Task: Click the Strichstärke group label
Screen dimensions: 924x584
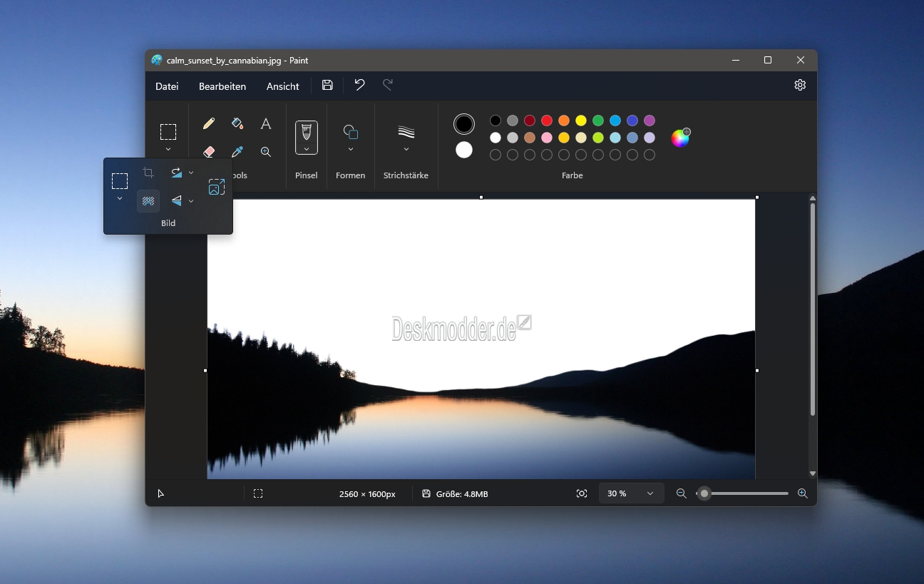Action: click(406, 175)
